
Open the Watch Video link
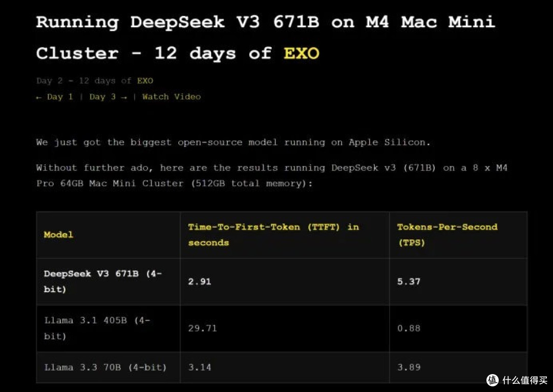172,97
